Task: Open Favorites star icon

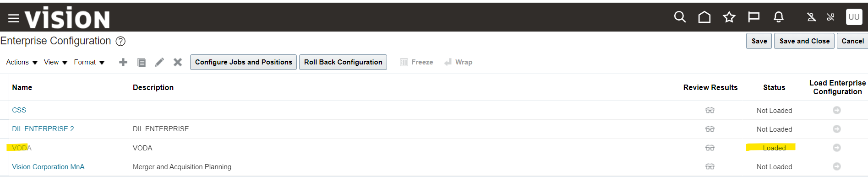Action: [729, 17]
